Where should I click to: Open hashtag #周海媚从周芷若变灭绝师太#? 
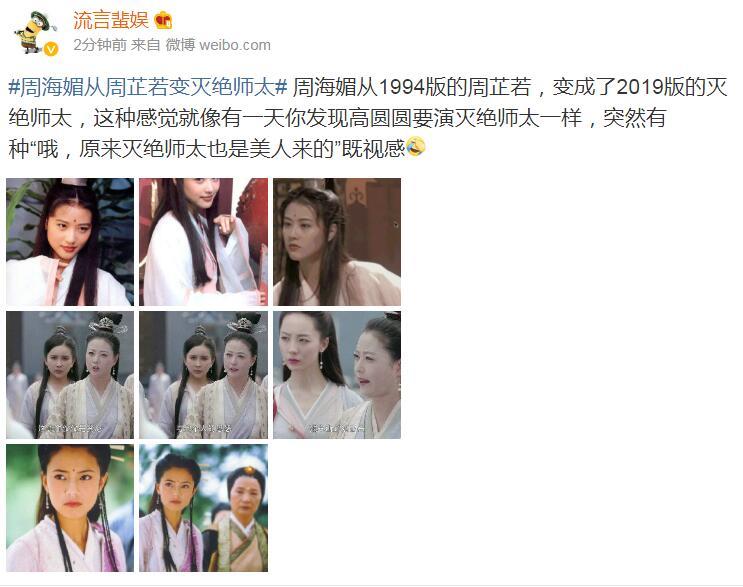[148, 87]
